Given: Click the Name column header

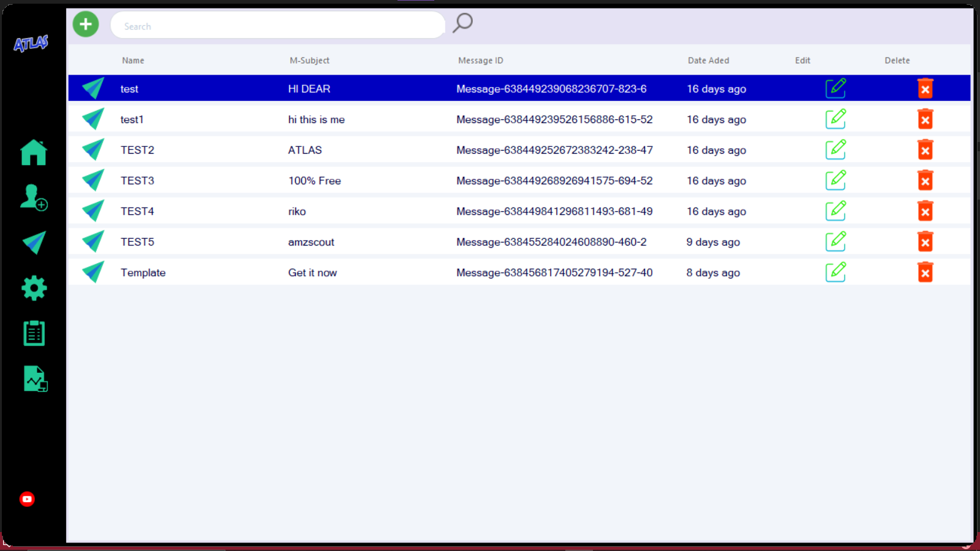Looking at the screenshot, I should point(133,60).
